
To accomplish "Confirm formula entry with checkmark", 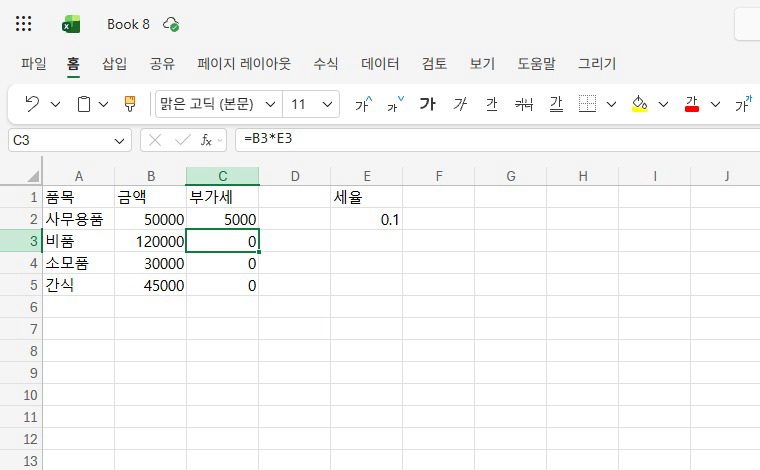I will pyautogui.click(x=182, y=141).
